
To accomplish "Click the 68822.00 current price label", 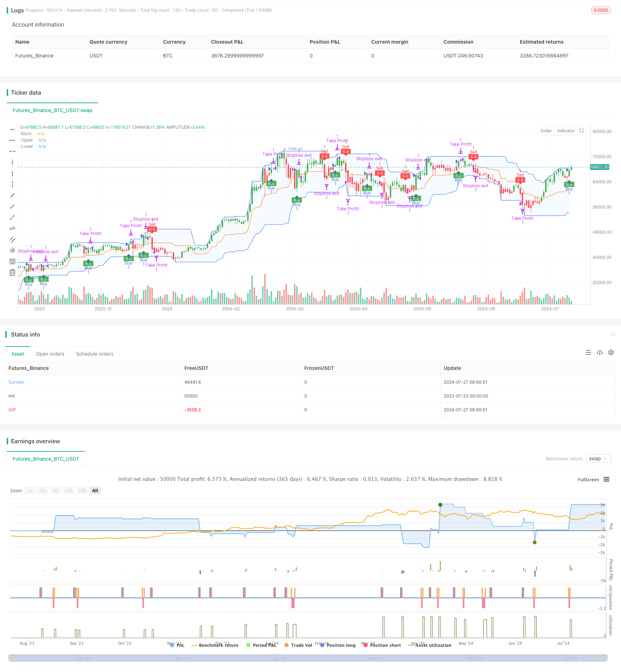I will (599, 167).
